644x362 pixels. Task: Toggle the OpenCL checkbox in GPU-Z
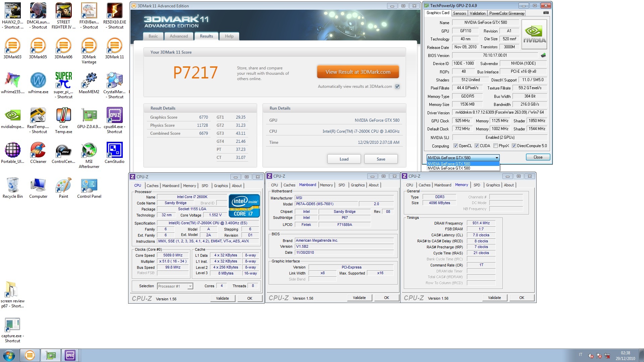pyautogui.click(x=455, y=146)
